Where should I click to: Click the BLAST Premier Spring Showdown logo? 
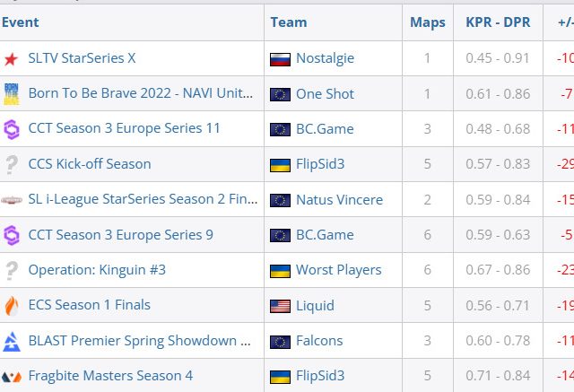pyautogui.click(x=12, y=340)
